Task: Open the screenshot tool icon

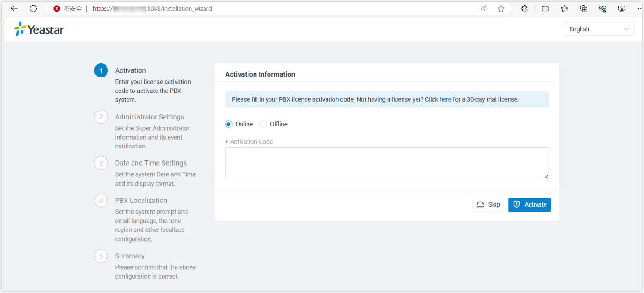Action: coord(622,8)
